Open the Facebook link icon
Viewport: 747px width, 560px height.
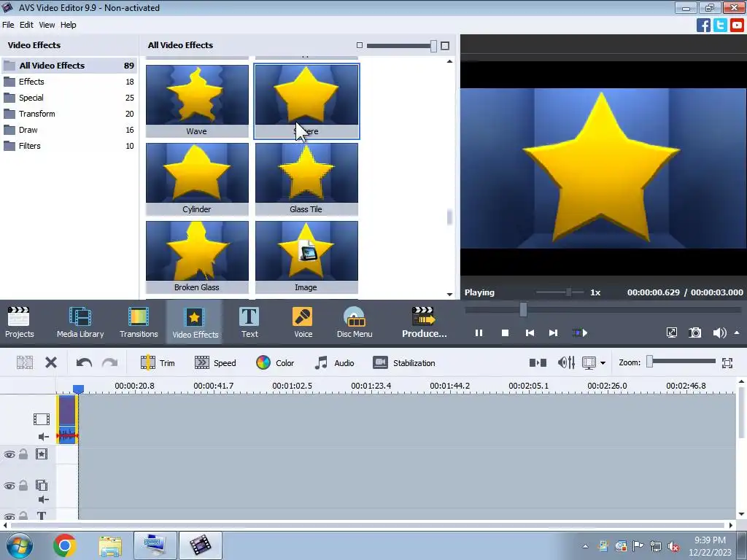[x=703, y=25]
